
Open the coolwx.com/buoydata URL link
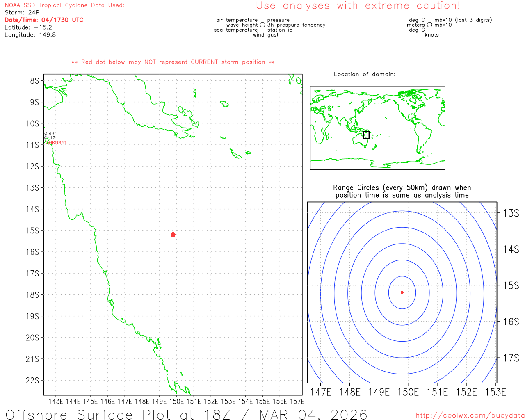pos(470,415)
